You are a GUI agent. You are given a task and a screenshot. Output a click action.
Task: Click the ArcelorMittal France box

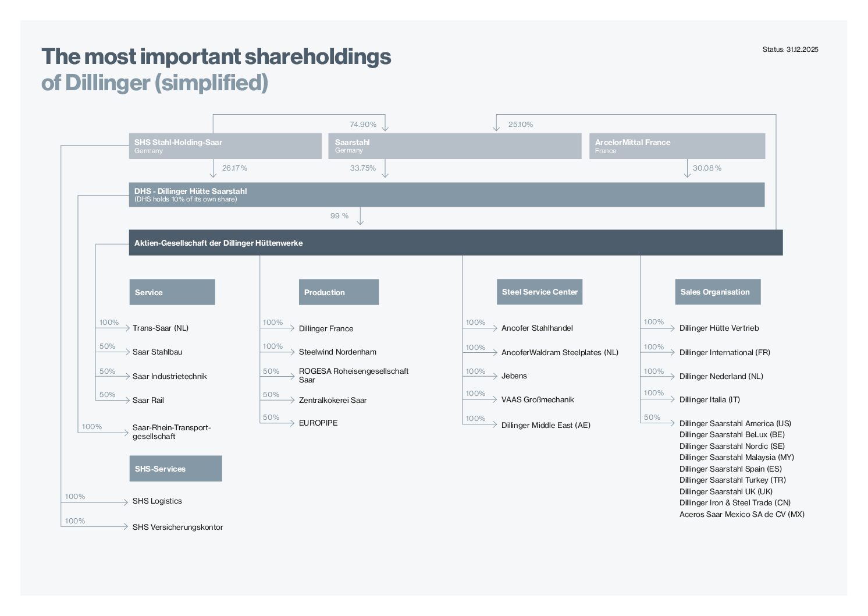coord(677,146)
